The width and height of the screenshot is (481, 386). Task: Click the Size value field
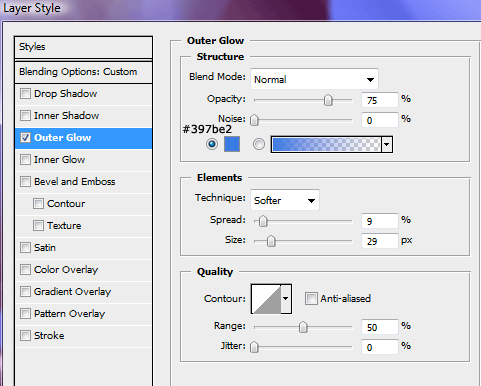(380, 241)
